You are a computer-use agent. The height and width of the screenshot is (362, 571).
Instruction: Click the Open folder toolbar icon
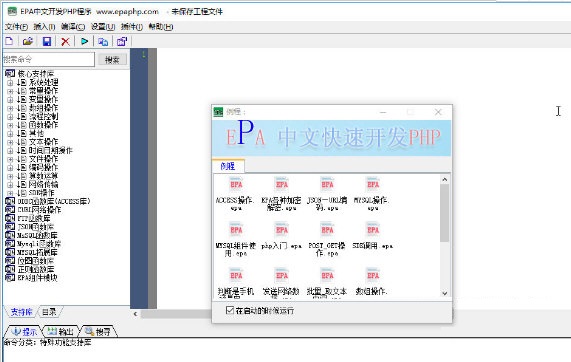pos(28,41)
